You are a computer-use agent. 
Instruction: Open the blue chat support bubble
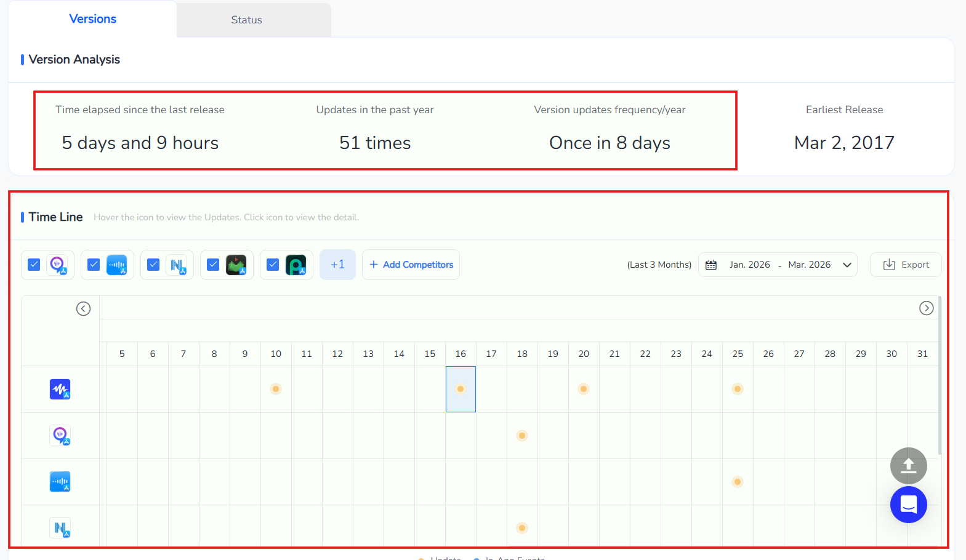coord(908,505)
